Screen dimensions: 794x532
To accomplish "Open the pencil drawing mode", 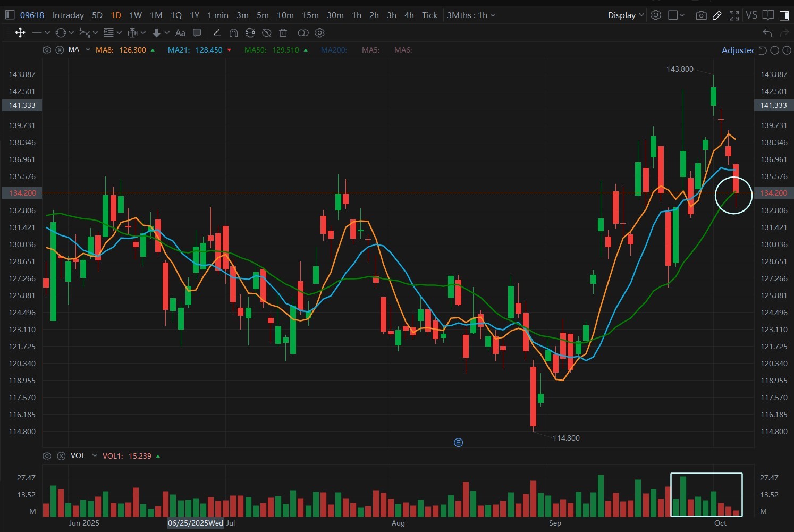I will coord(717,15).
